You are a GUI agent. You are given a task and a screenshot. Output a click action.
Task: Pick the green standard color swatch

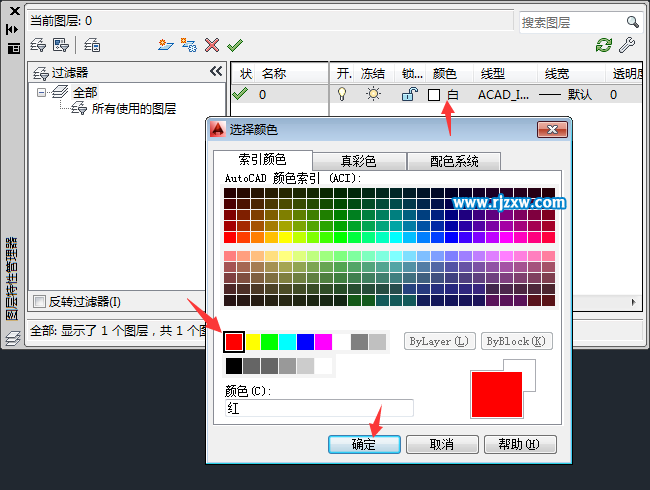pyautogui.click(x=269, y=342)
